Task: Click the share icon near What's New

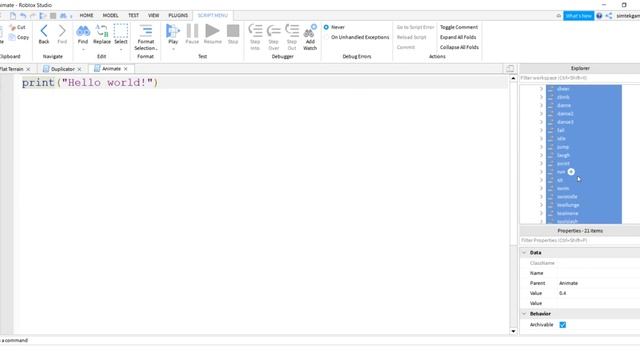Action: point(609,16)
